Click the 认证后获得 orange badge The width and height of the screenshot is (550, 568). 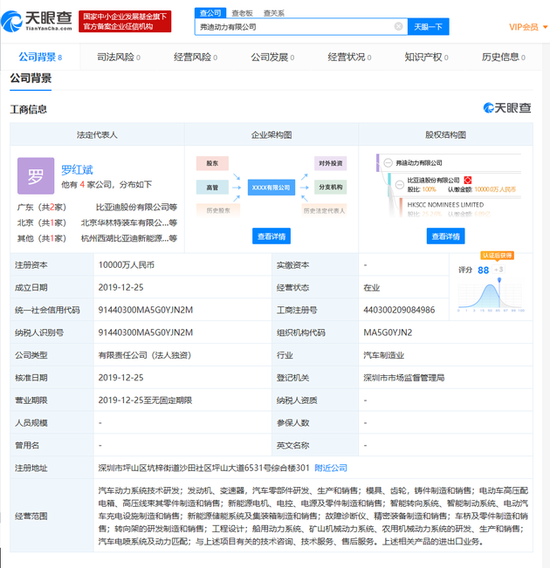click(x=497, y=255)
